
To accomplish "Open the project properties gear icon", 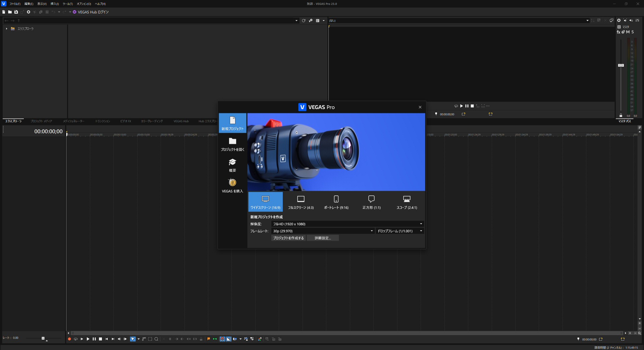I will 29,12.
